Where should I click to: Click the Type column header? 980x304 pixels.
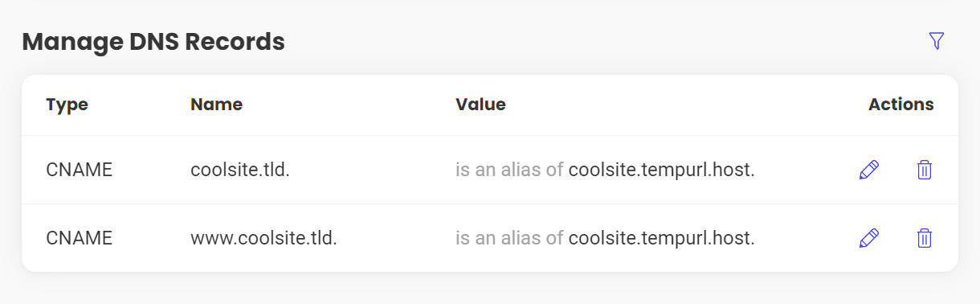pos(67,105)
